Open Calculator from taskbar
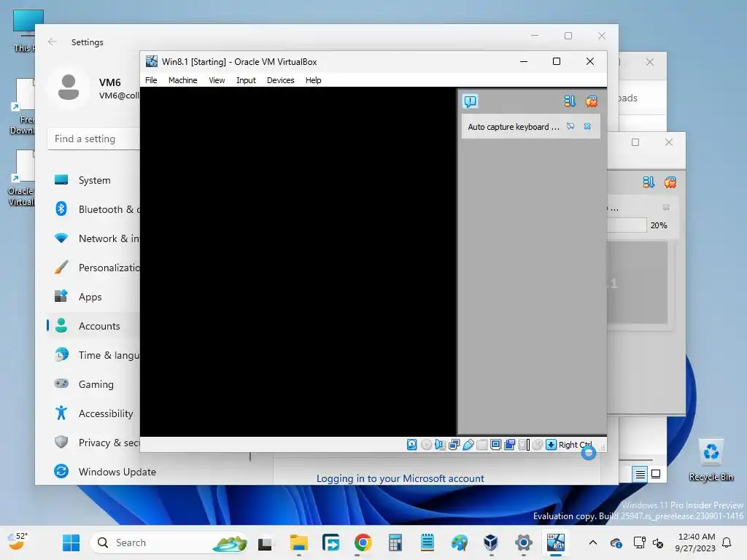Screen dimensions: 747x560 (x=395, y=542)
